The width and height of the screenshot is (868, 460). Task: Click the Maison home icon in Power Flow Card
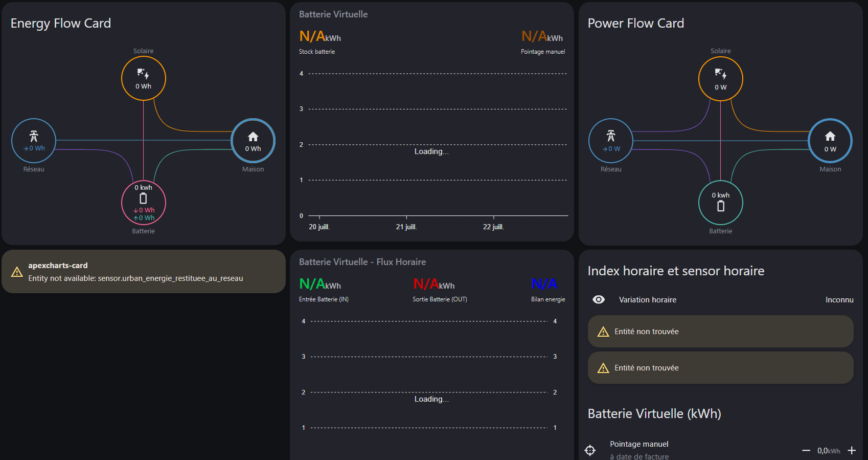click(830, 137)
